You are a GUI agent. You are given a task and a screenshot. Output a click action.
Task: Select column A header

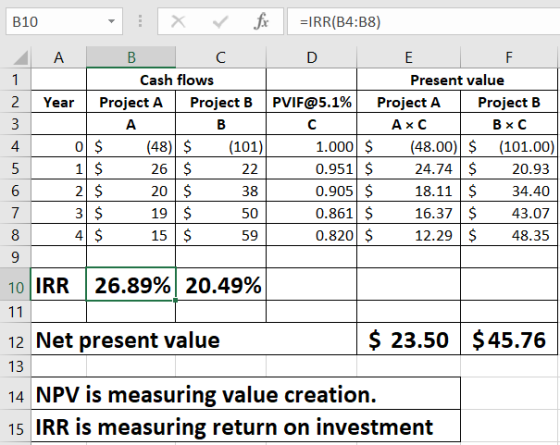click(59, 57)
